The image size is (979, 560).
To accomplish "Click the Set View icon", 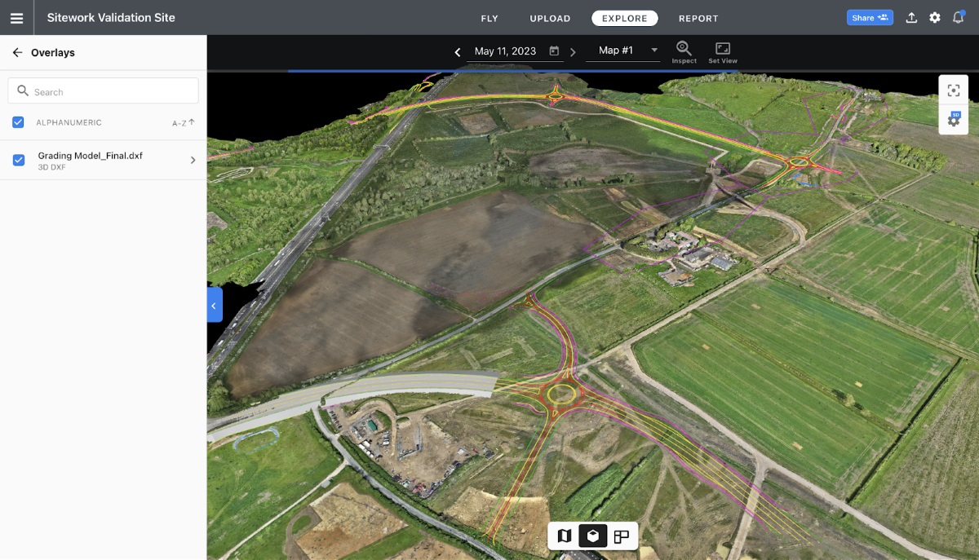I will point(722,51).
